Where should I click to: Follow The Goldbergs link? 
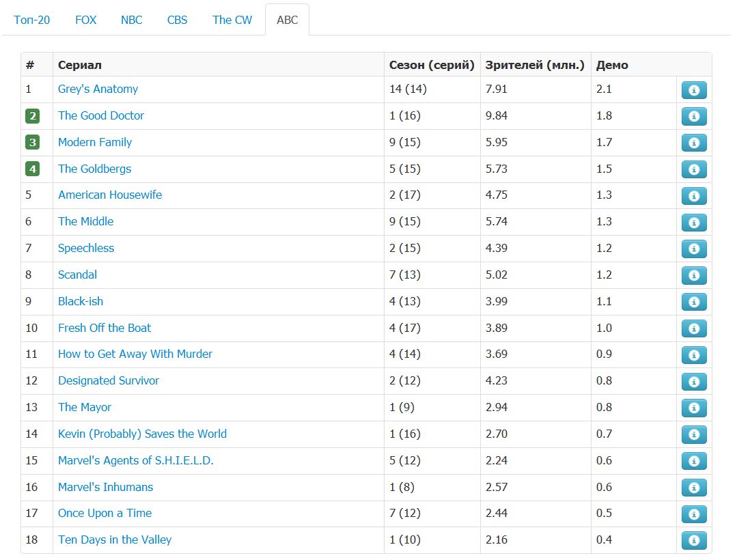[x=94, y=169]
